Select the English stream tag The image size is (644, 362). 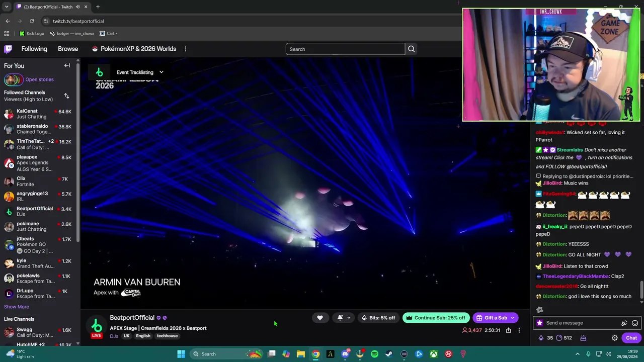[x=143, y=336]
